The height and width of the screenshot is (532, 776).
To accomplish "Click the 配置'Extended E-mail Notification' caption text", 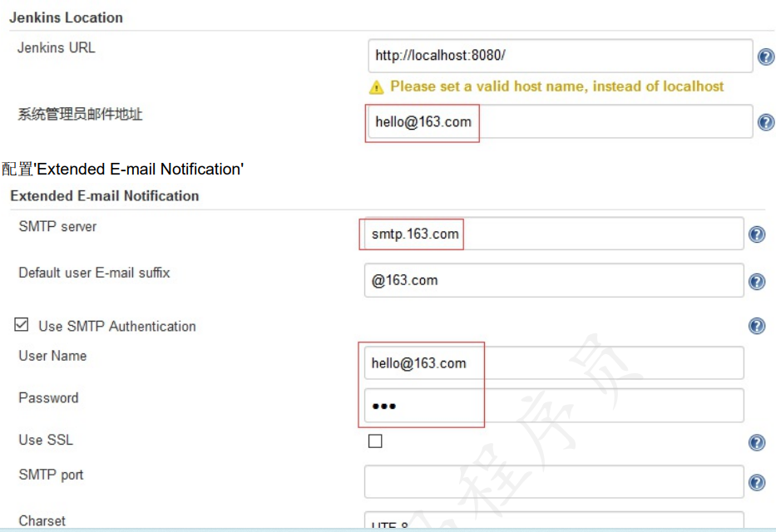I will (x=123, y=169).
